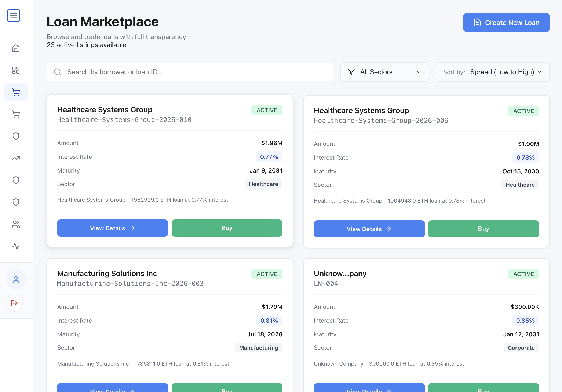
Task: Click the second, unhighlighted cart icon
Action: (x=16, y=114)
